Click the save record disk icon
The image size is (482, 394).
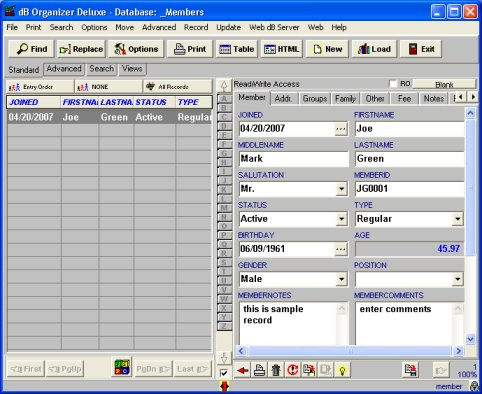(410, 370)
